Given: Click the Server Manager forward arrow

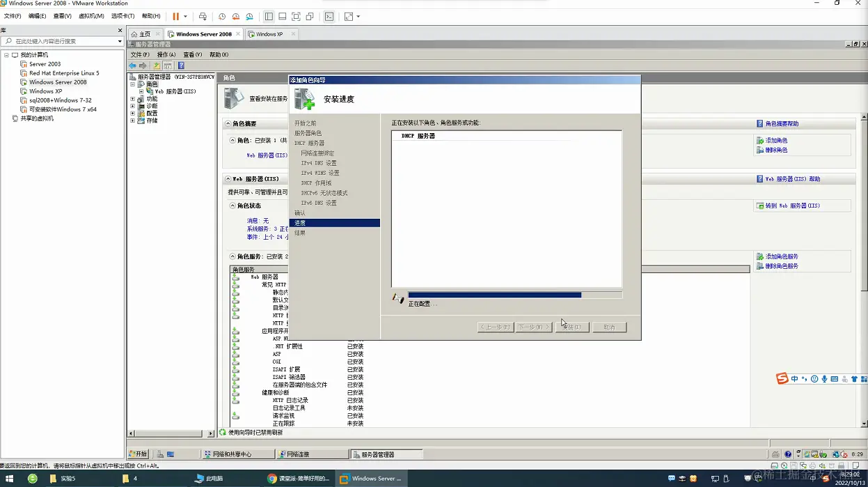Looking at the screenshot, I should [143, 65].
